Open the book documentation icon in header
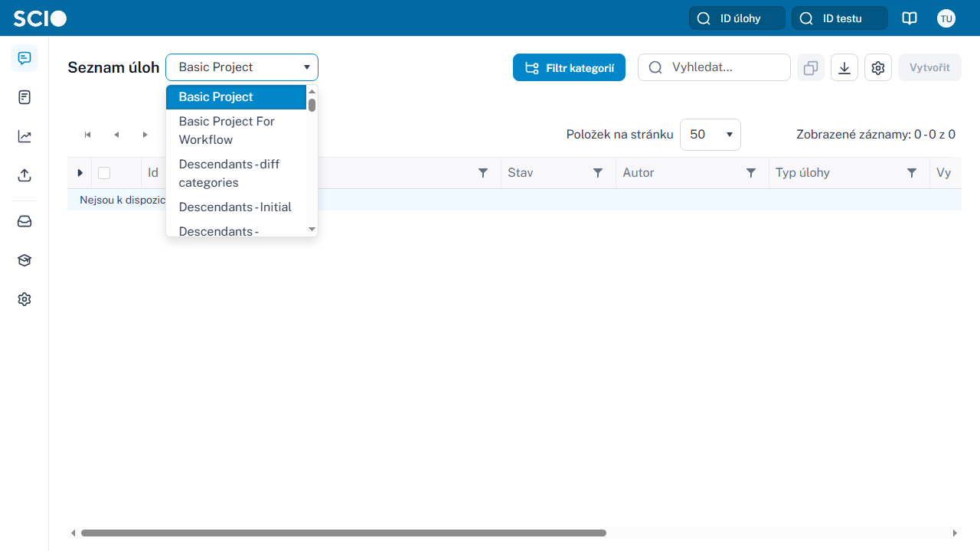980x551 pixels. tap(910, 18)
